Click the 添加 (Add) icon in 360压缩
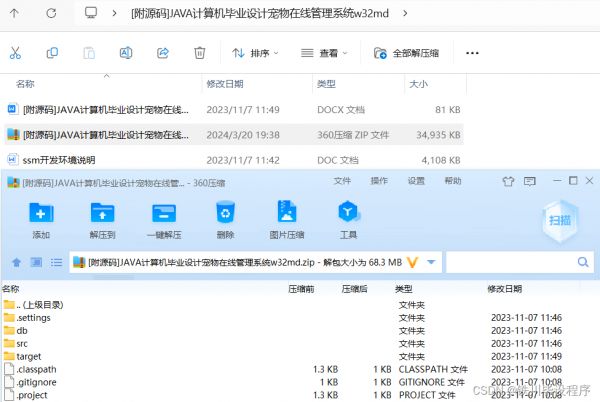Screen dimensions: 600x402 click(x=41, y=212)
